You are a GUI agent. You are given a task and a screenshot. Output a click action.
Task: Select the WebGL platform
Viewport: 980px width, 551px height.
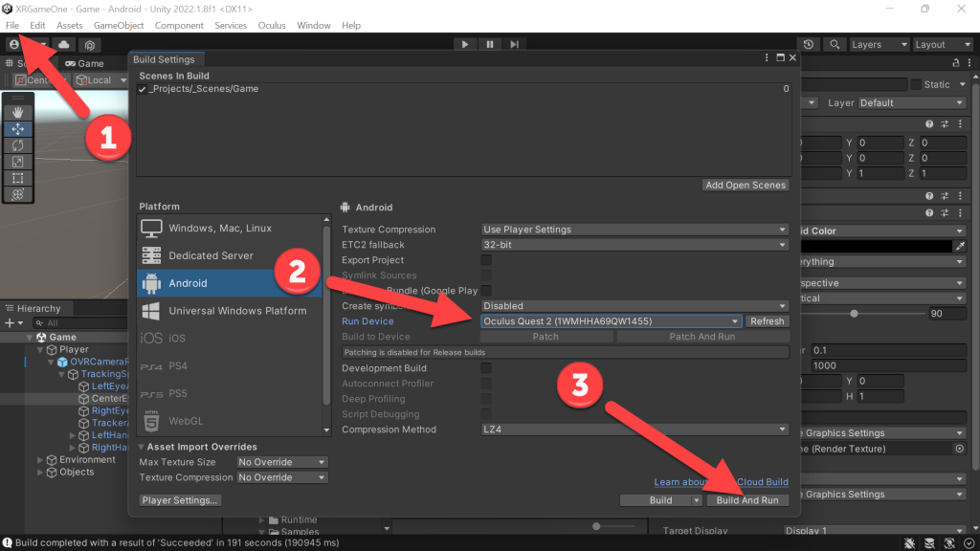click(229, 421)
